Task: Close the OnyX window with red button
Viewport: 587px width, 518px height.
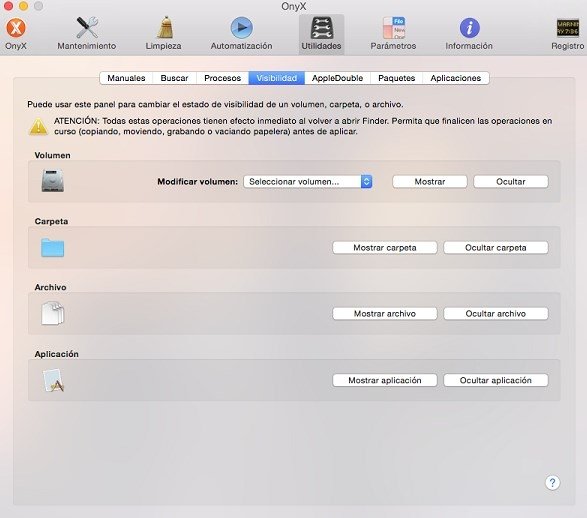Action: 8,6
